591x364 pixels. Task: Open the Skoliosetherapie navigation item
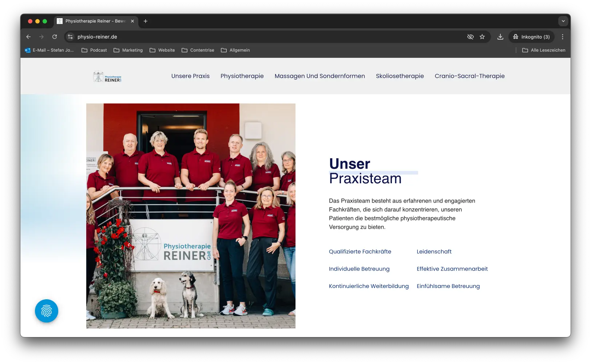pyautogui.click(x=400, y=76)
